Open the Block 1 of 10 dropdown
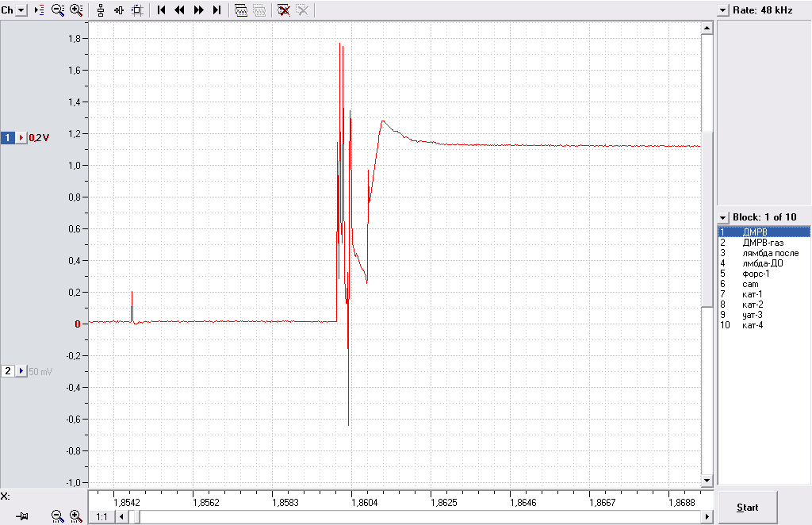The height and width of the screenshot is (525, 812). 723,217
